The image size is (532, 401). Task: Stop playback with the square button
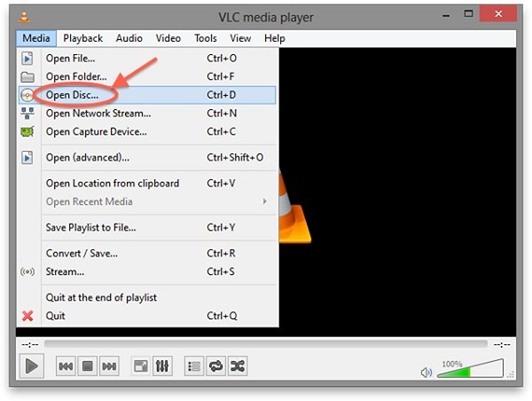pyautogui.click(x=88, y=366)
